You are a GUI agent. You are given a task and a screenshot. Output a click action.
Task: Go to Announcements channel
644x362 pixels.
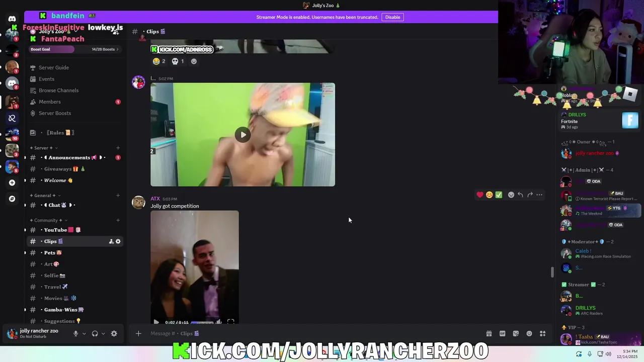tap(75, 157)
